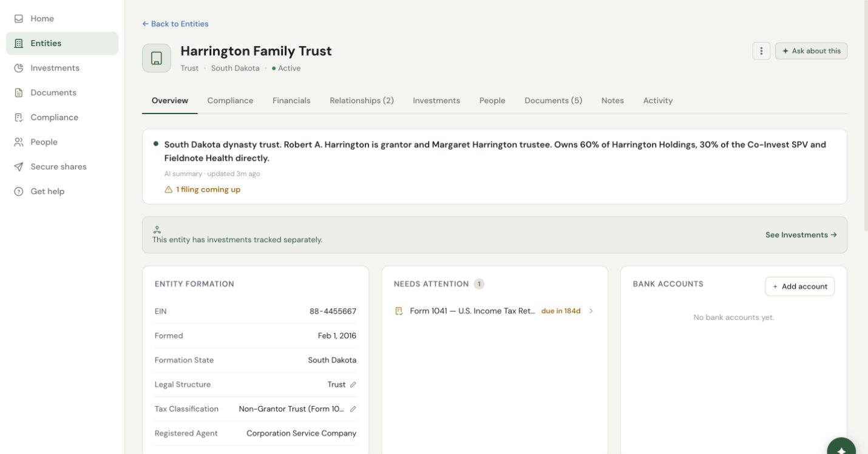Expand the Form 1041 row chevron
The width and height of the screenshot is (868, 454).
591,311
